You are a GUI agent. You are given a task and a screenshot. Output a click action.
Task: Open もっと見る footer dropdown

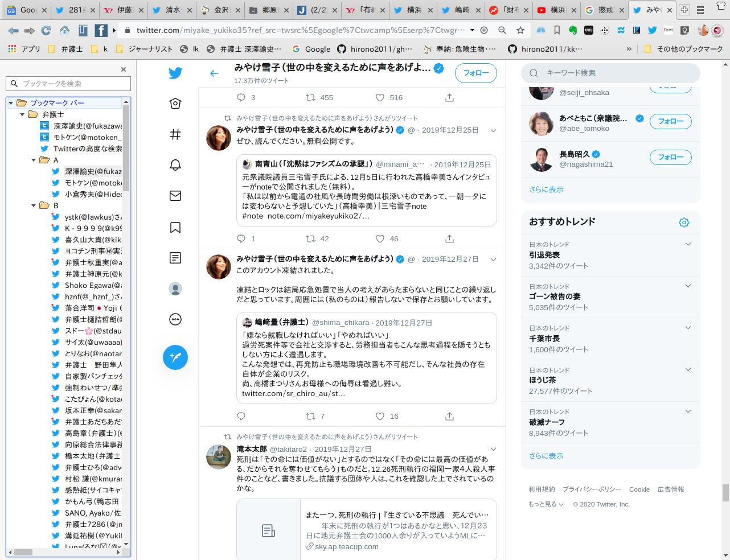[x=546, y=504]
